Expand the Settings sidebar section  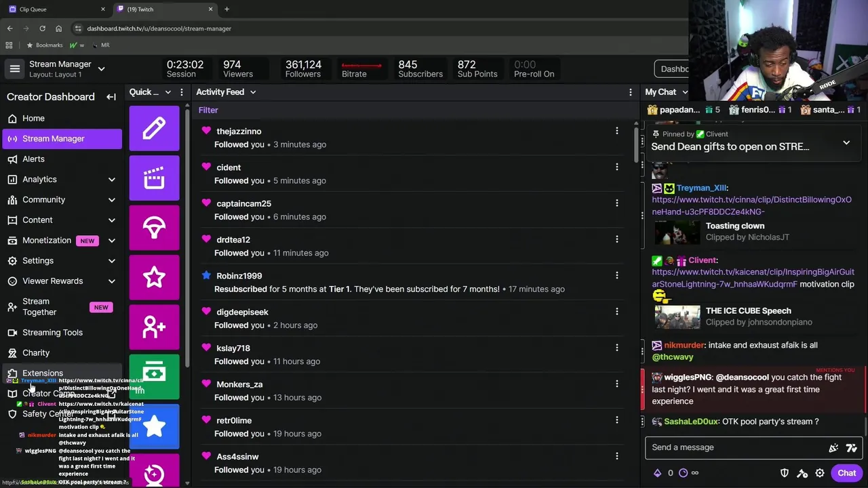112,261
